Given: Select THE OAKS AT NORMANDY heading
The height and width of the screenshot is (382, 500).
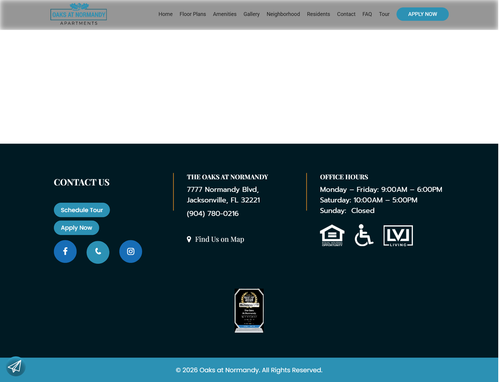Looking at the screenshot, I should 227,177.
